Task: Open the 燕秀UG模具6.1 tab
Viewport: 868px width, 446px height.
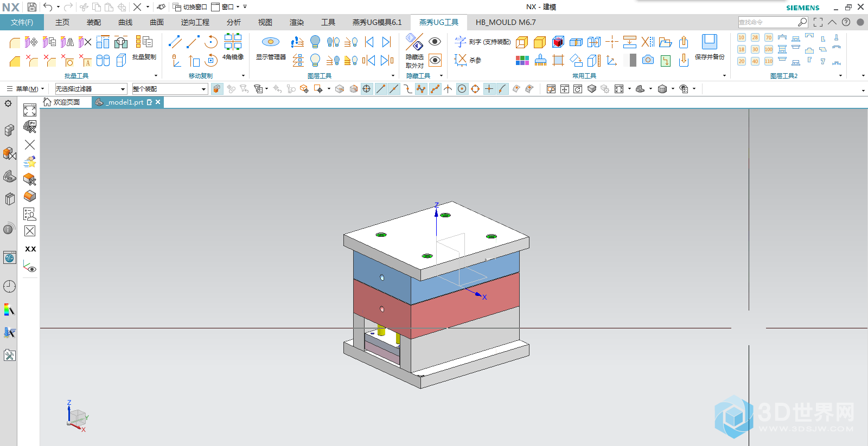Action: tap(377, 22)
